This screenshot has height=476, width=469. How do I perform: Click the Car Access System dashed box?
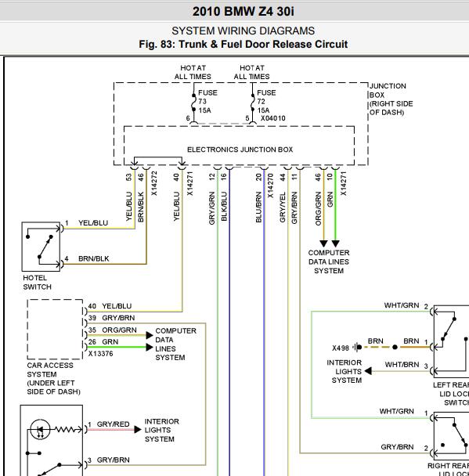[55, 330]
